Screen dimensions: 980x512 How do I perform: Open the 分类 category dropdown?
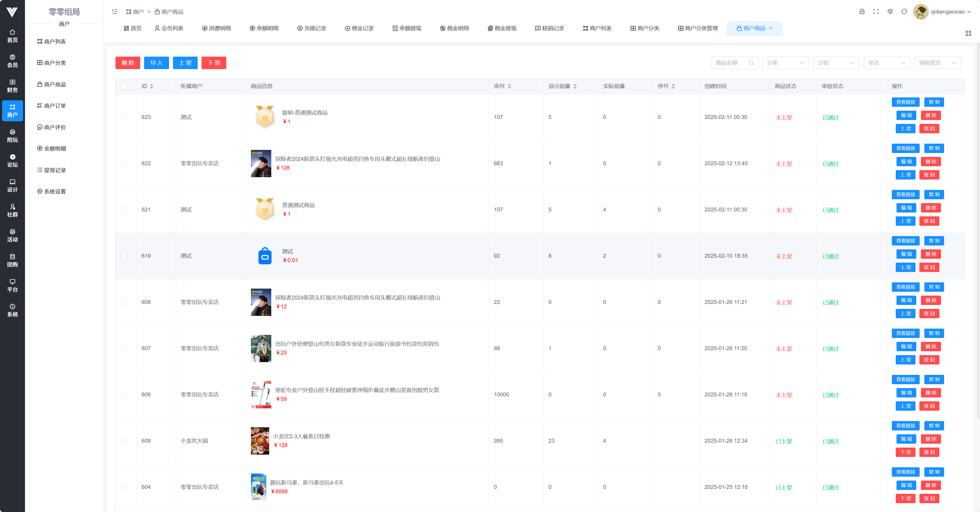click(785, 63)
